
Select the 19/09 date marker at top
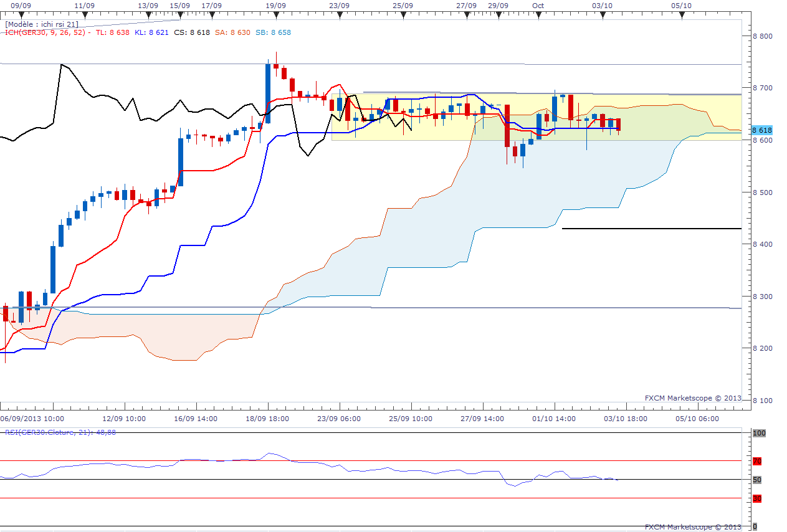click(275, 6)
